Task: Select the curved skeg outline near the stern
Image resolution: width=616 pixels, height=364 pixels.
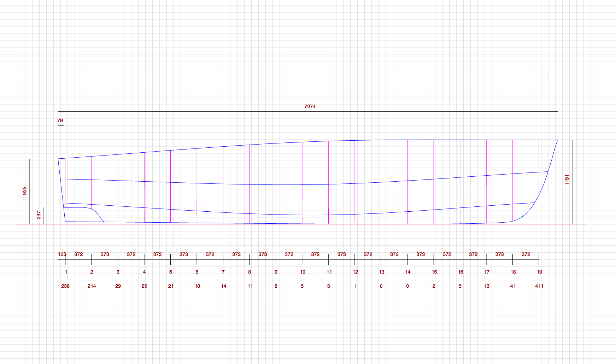Action: click(95, 212)
